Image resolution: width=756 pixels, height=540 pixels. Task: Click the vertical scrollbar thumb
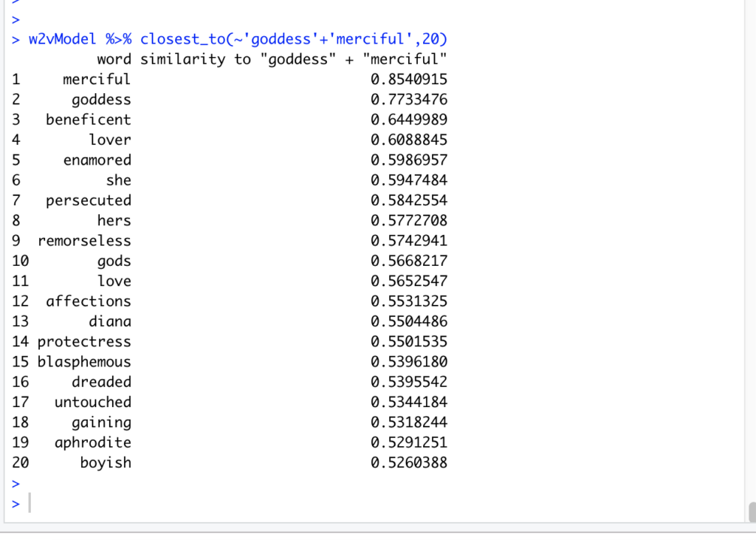point(752,512)
